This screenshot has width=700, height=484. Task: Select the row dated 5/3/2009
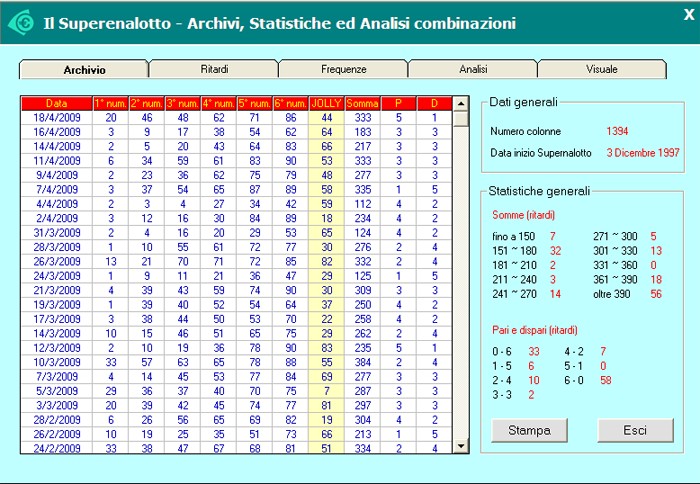(237, 391)
